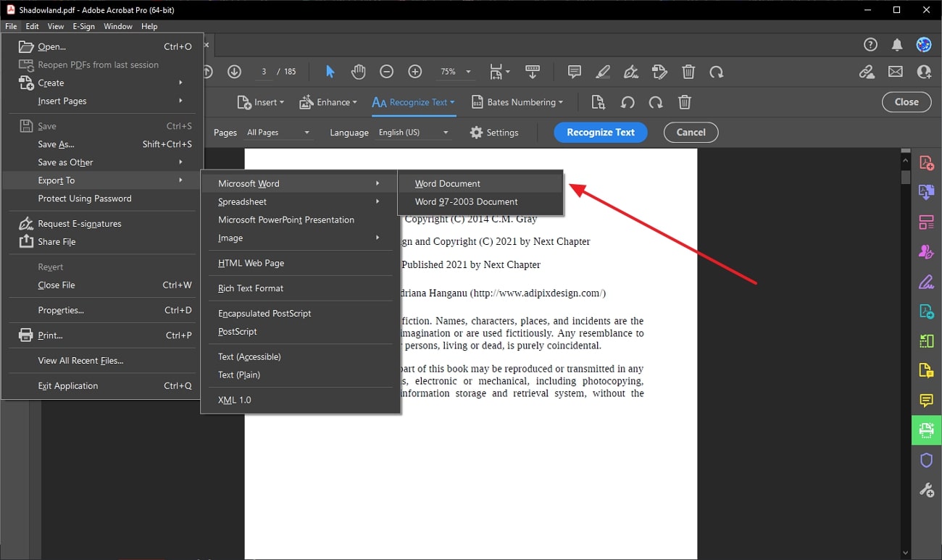Open More Tools wrench icon
The image size is (942, 560).
(x=926, y=490)
